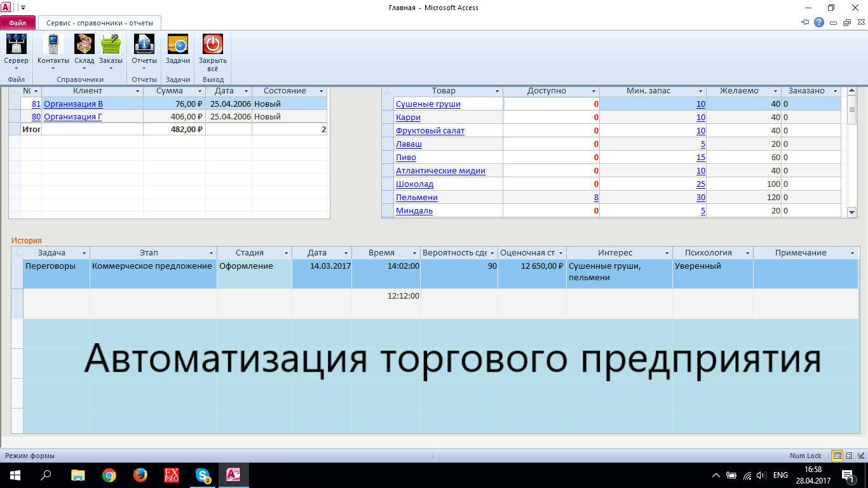
Task: Open the FxPro taskbar icon
Action: point(172,475)
